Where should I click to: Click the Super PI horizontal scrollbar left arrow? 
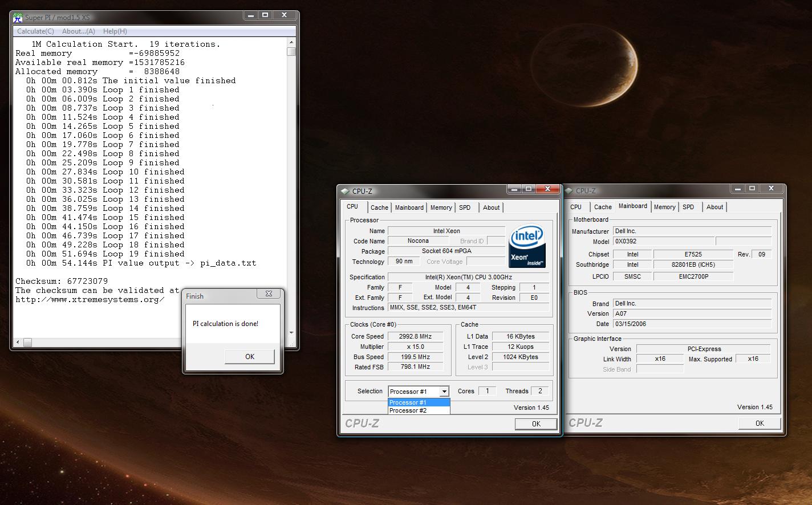(x=18, y=342)
